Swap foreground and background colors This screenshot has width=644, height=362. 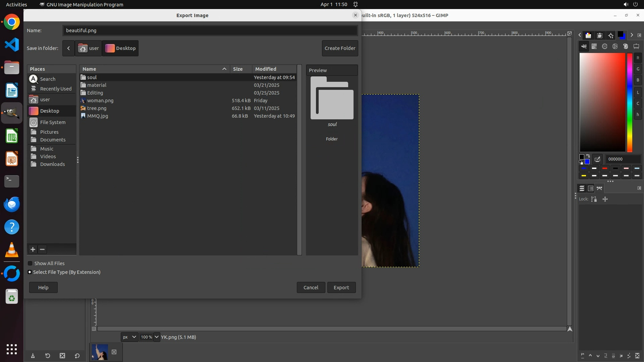588,156
